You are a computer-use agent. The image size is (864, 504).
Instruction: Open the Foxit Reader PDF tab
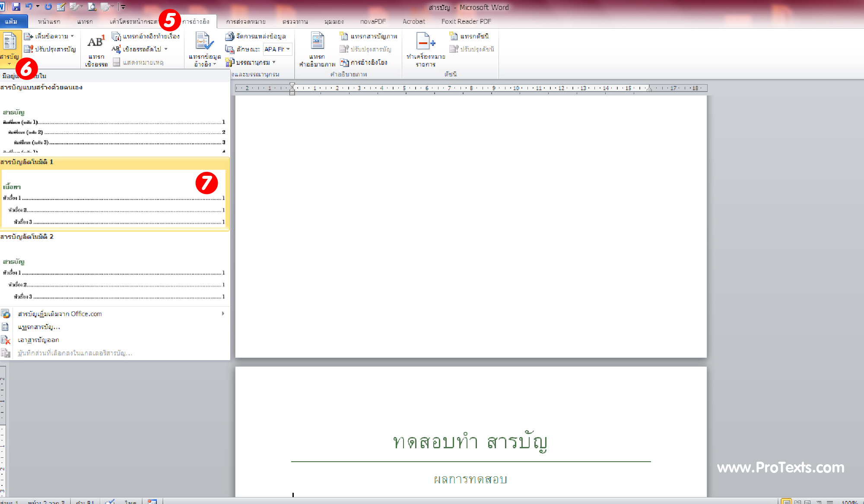tap(466, 21)
